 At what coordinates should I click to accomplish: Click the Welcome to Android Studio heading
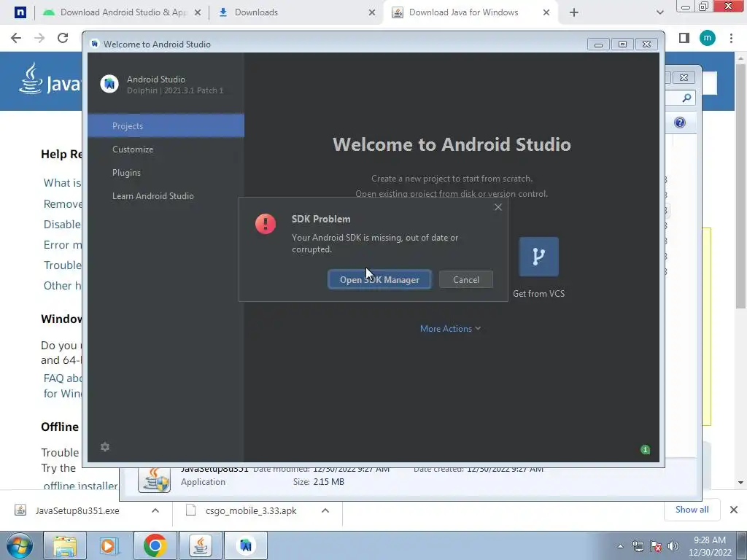(452, 144)
